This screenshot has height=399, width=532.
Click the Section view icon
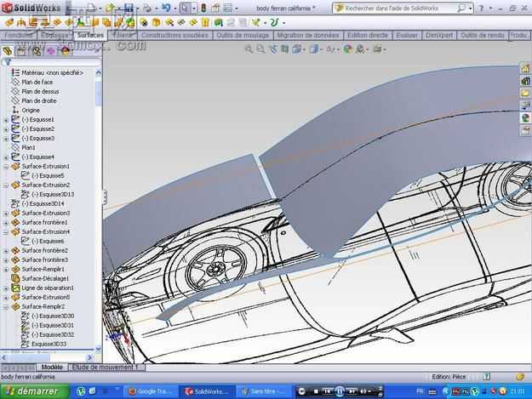click(x=284, y=49)
